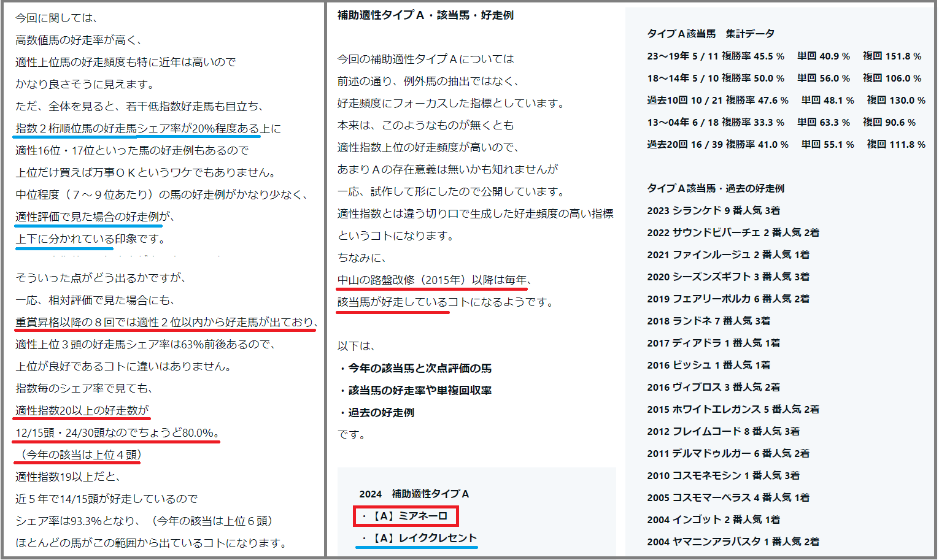Select the text 適性指数20以上の好走数が
Screen dimensions: 939x560
[x=82, y=410]
